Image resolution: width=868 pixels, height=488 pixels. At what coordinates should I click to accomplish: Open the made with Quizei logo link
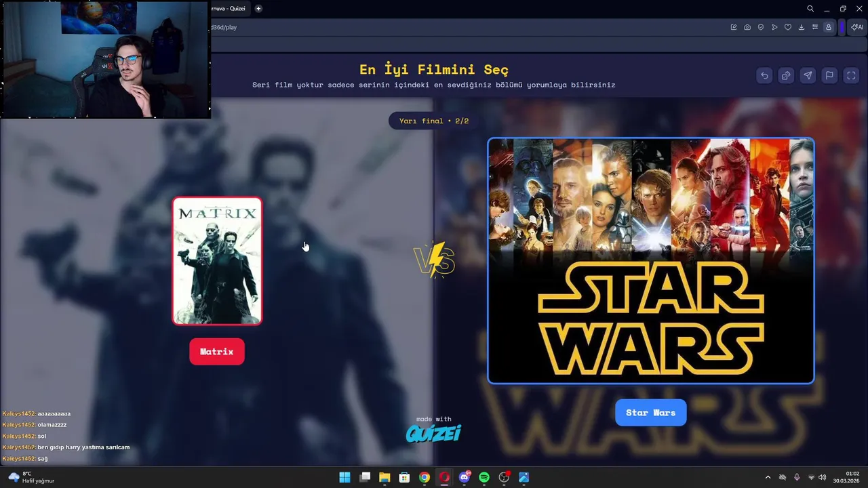[434, 429]
